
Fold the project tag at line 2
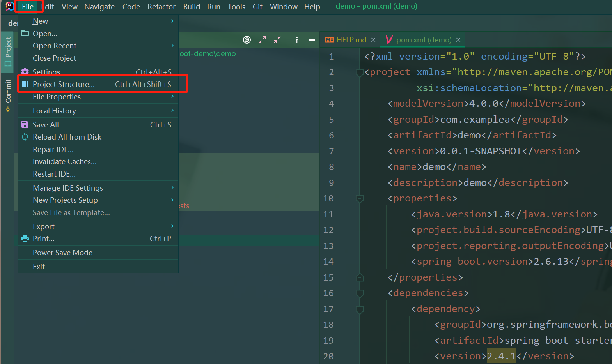point(360,72)
